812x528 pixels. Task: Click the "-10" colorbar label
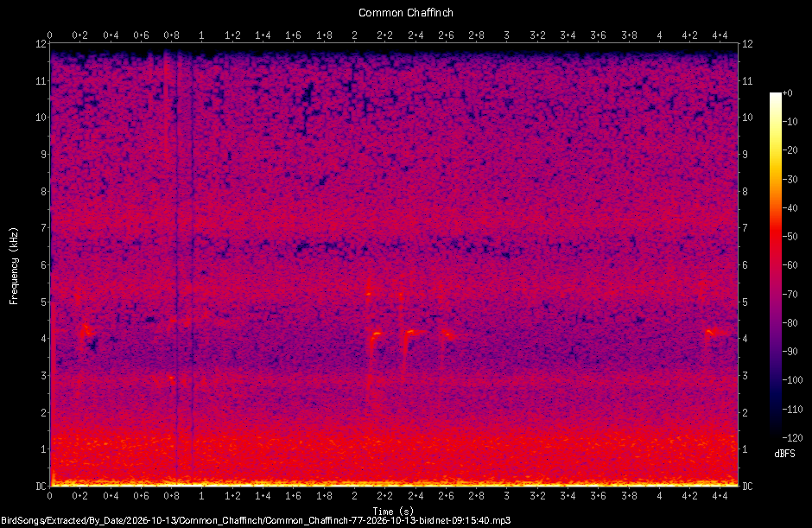pyautogui.click(x=790, y=122)
